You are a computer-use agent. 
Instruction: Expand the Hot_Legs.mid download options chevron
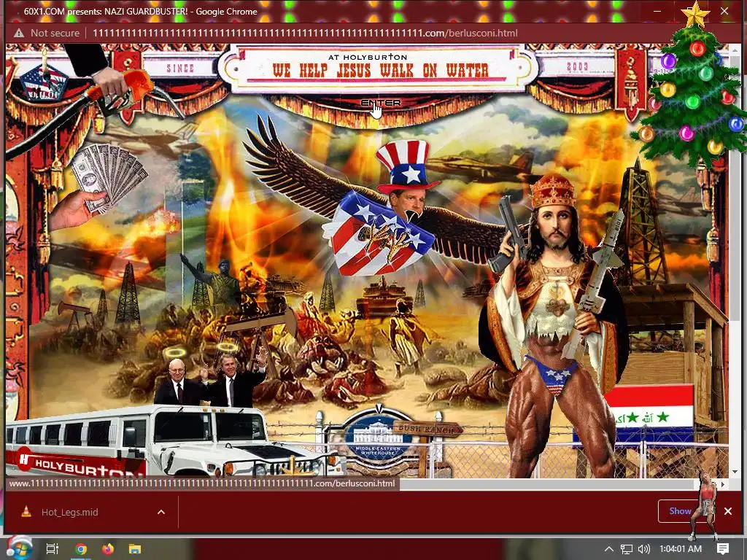pyautogui.click(x=161, y=512)
